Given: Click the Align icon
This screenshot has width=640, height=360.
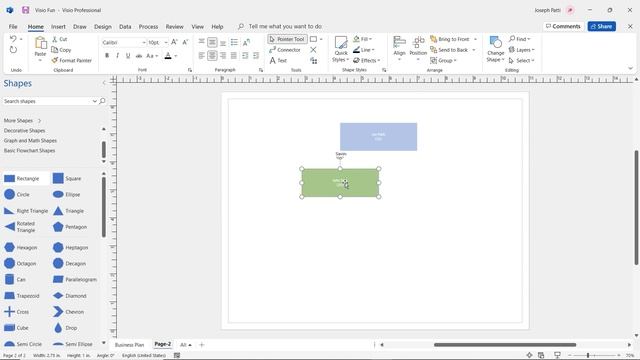Looking at the screenshot, I should click(x=399, y=42).
